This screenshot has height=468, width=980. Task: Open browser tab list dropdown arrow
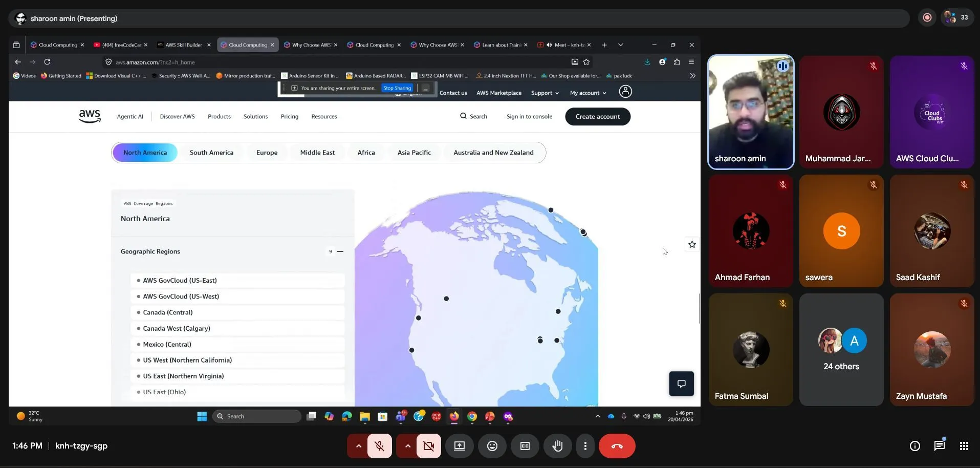pos(620,45)
